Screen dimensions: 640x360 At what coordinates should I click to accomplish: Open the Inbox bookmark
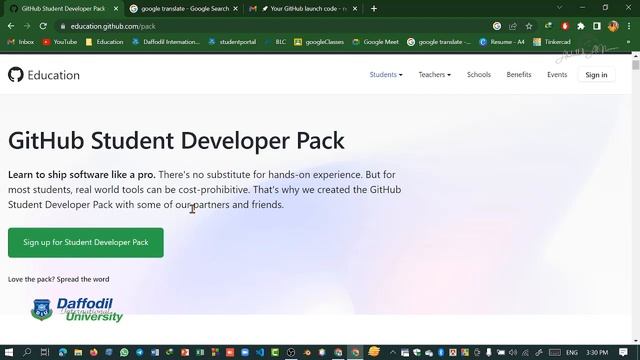point(21,42)
